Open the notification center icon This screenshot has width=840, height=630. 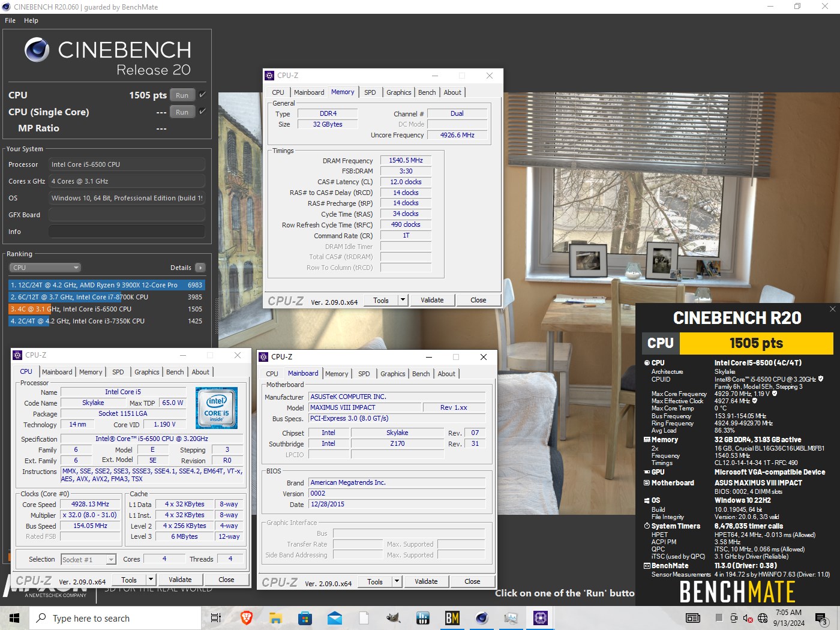click(x=821, y=619)
